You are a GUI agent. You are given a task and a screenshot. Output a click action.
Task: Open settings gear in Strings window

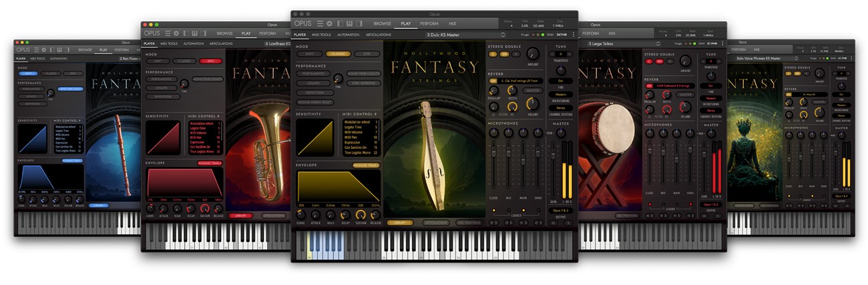click(x=329, y=23)
